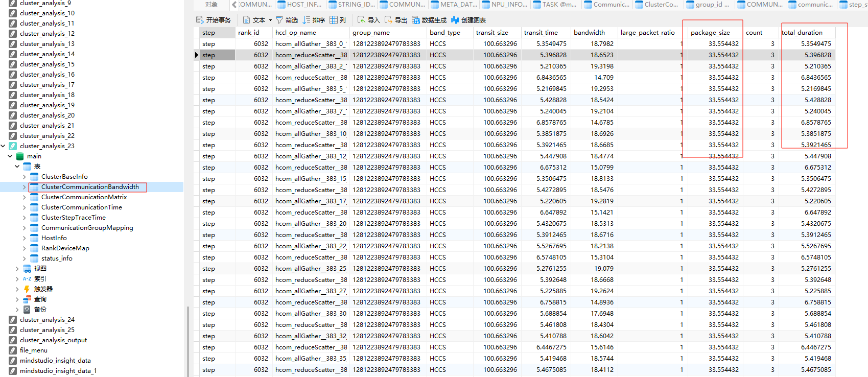Click the file_menu connection icon
The height and width of the screenshot is (377, 868).
[13, 350]
